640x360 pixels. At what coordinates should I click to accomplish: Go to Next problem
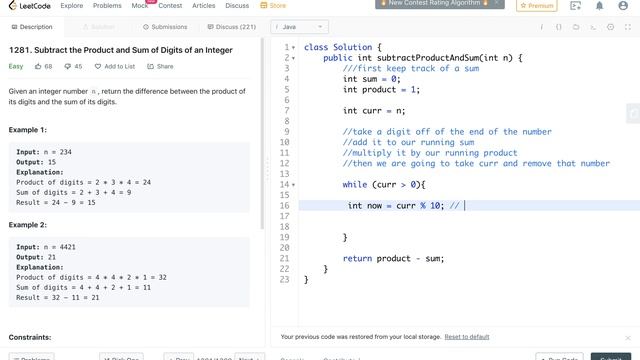coord(249,357)
